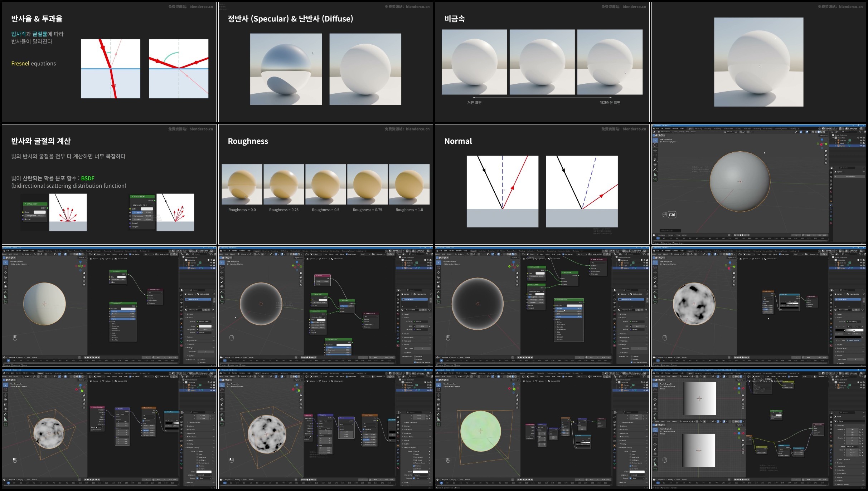The width and height of the screenshot is (868, 491).
Task: Select Annotate tool in green sphere viewport
Action: (438, 414)
